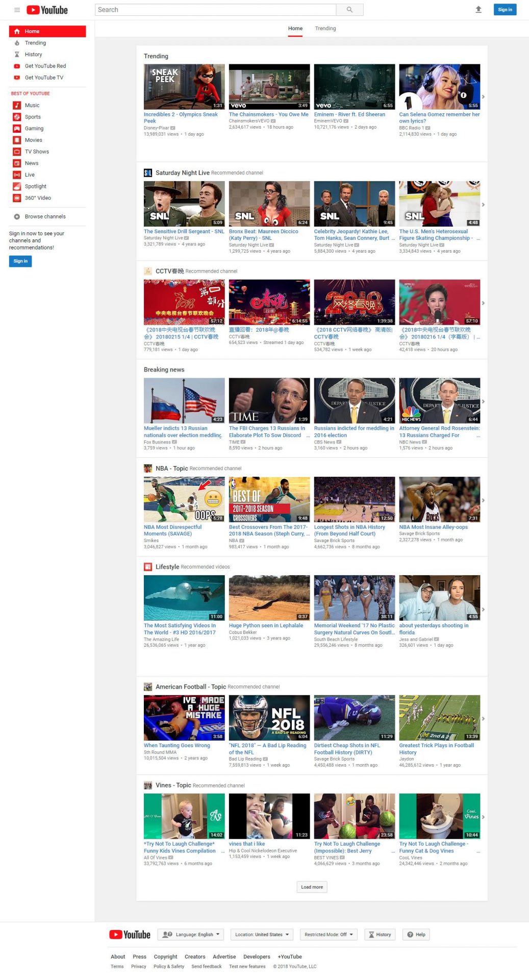This screenshot has height=980, width=529.
Task: Open the Restricted Mode: Off dropdown
Action: (329, 935)
